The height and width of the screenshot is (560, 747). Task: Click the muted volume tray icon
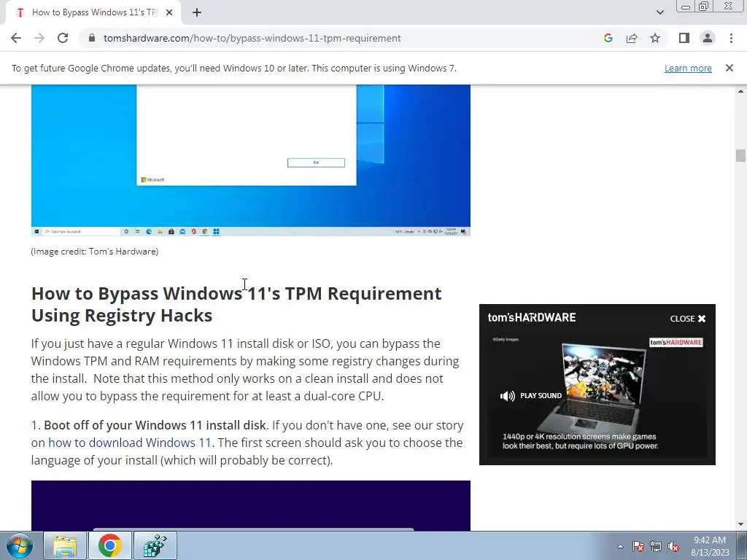(673, 547)
